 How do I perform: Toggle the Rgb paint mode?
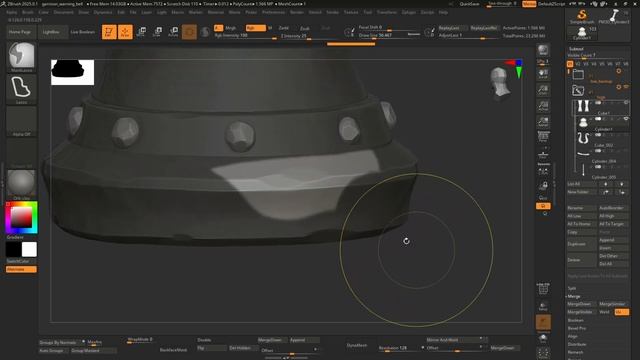pyautogui.click(x=256, y=28)
